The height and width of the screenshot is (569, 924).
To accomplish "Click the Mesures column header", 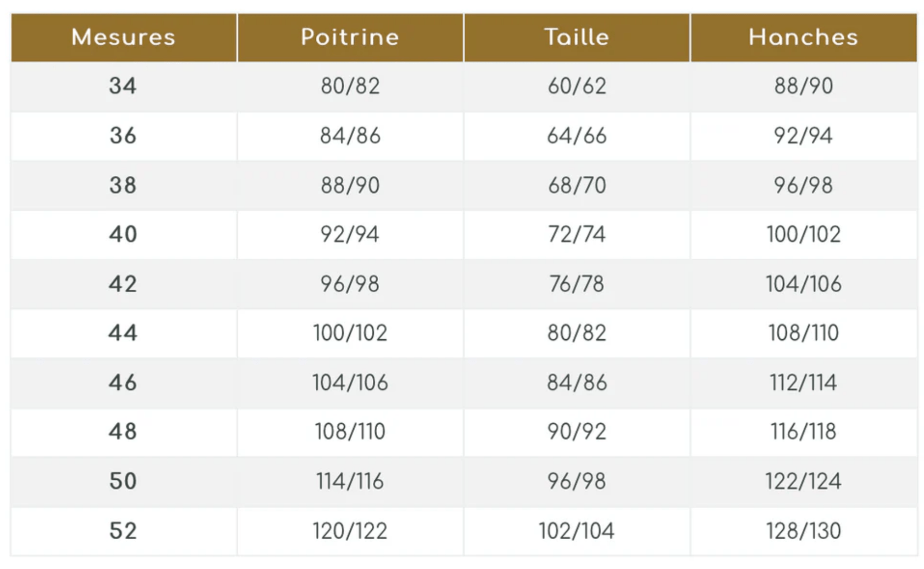I will pos(123,37).
